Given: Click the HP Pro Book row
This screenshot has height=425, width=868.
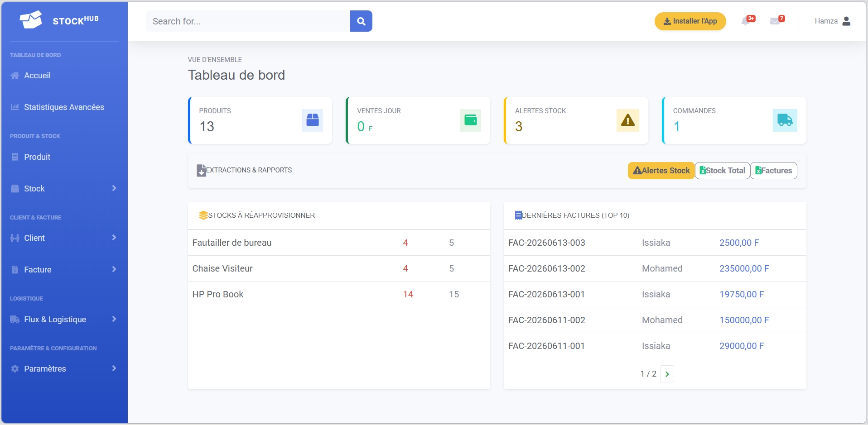Looking at the screenshot, I should [339, 295].
